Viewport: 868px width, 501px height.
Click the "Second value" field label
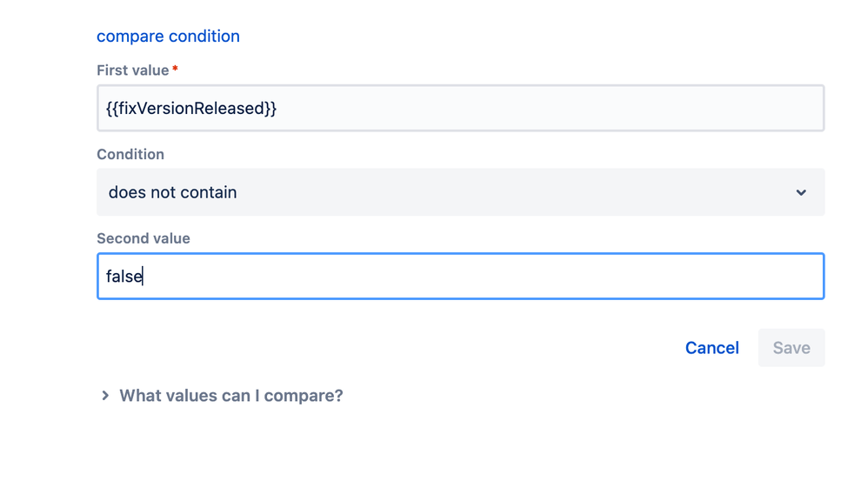[x=144, y=238]
